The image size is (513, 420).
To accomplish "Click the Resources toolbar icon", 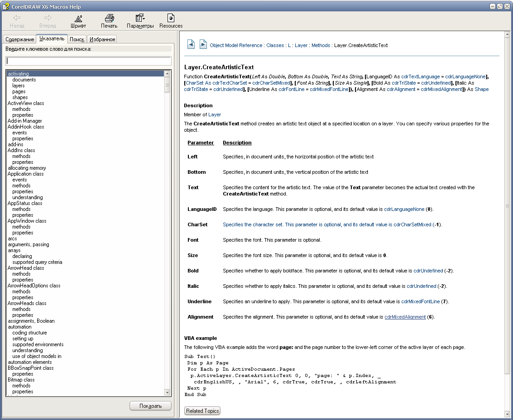I will pyautogui.click(x=171, y=19).
